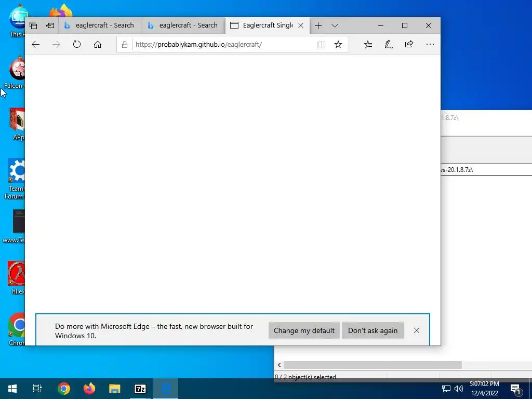Screen dimensions: 532x399
Task: Click the forward navigation arrow
Action: [56, 45]
